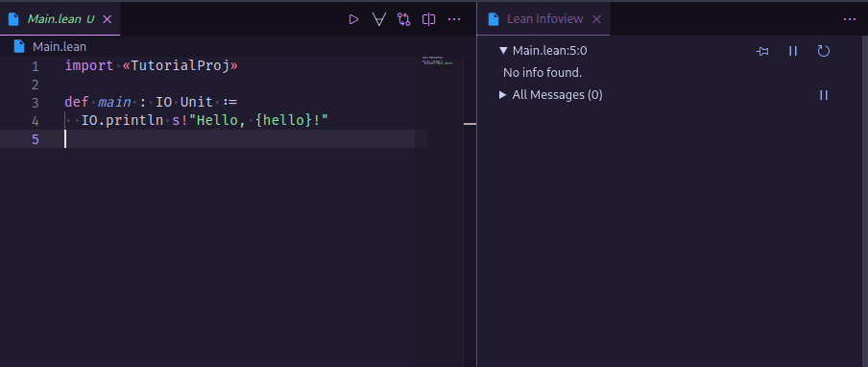Open the Lean ∀ symbol menu
The image size is (868, 367).
click(379, 19)
